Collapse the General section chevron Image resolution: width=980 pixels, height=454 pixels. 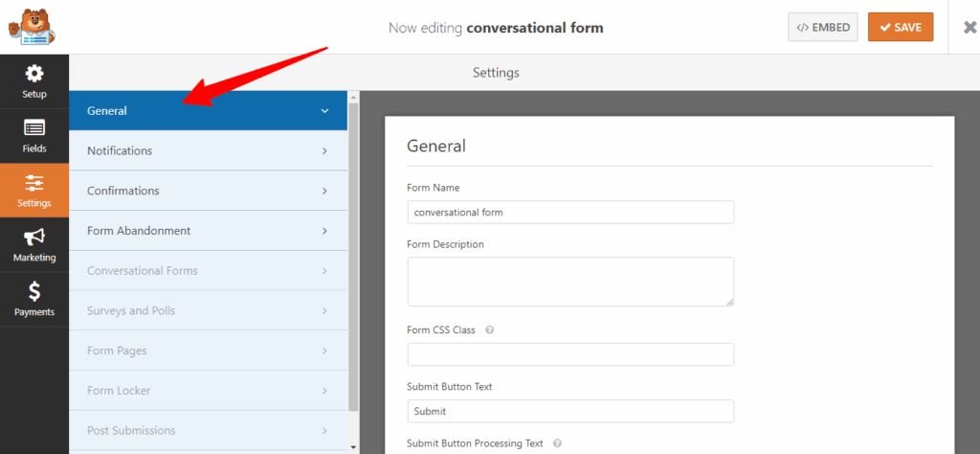[x=324, y=111]
